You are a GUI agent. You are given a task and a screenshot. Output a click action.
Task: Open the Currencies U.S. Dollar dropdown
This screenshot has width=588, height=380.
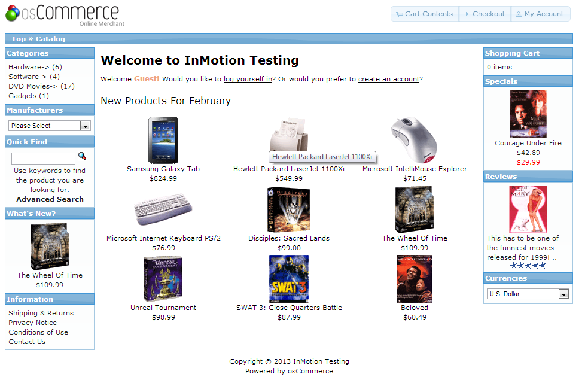point(528,294)
